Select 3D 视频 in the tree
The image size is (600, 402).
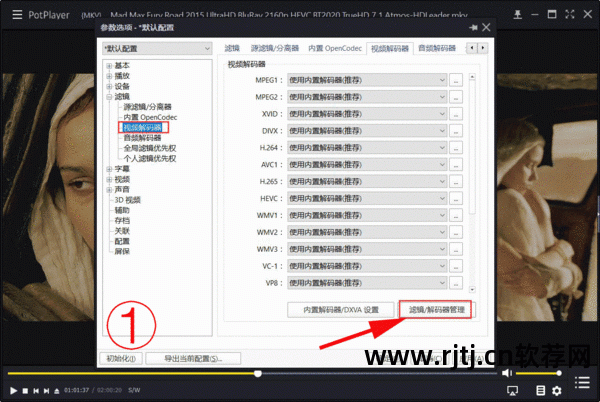pyautogui.click(x=127, y=200)
